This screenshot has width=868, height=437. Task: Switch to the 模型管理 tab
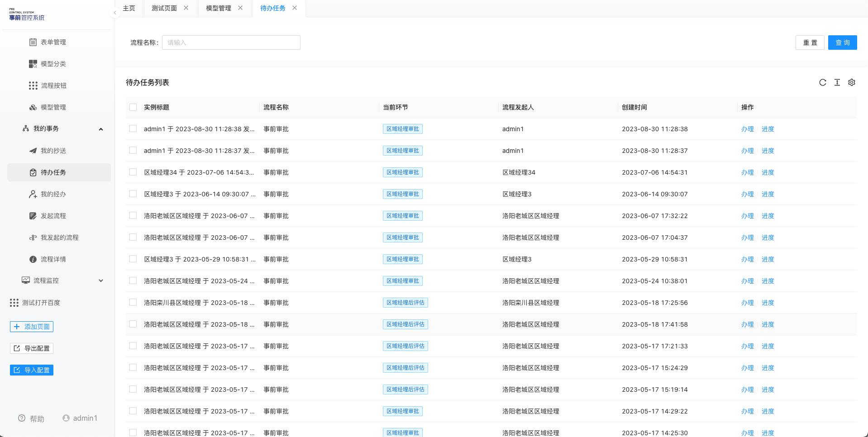pos(219,8)
